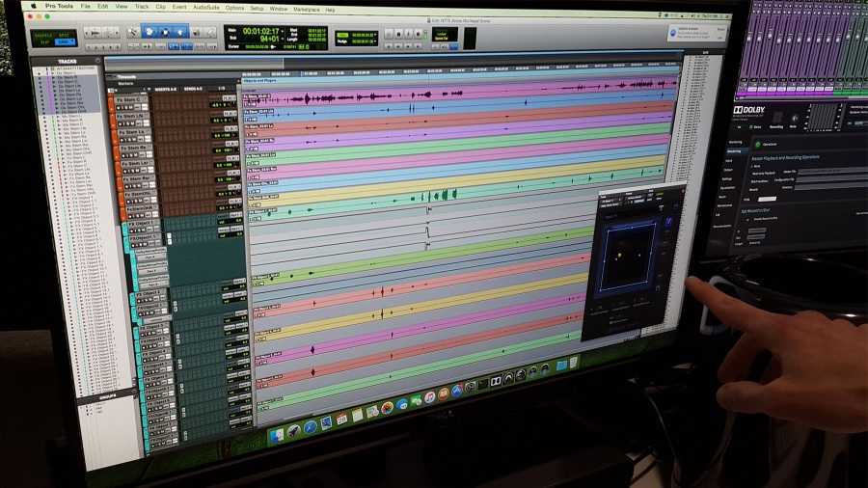Image resolution: width=868 pixels, height=488 pixels.
Task: Open the Dolby app in the Dock
Action: click(x=496, y=381)
